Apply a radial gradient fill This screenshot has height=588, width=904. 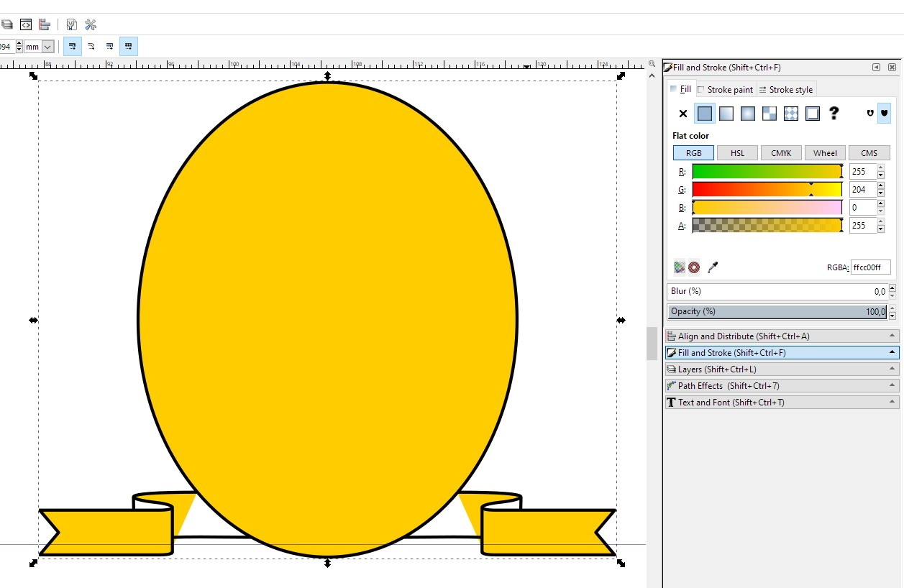pyautogui.click(x=747, y=113)
